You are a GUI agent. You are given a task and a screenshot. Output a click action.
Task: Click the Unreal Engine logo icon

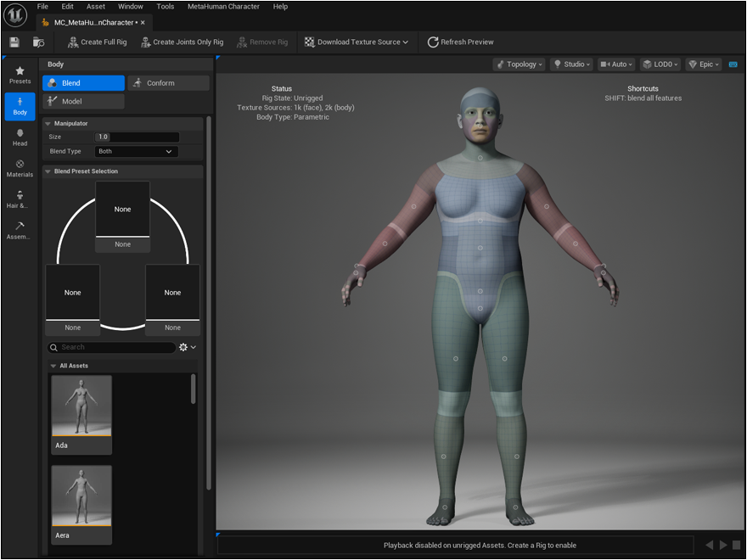pos(15,15)
